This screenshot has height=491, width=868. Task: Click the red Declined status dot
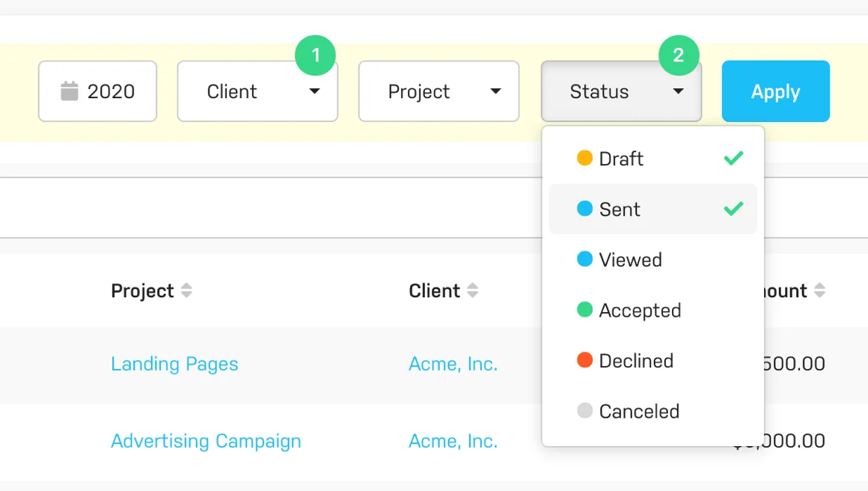(x=585, y=360)
